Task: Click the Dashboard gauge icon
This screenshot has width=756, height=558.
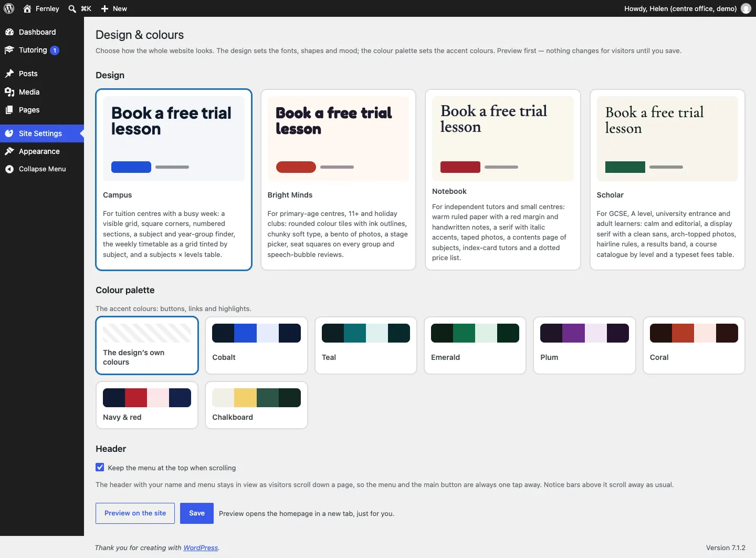Action: tap(9, 32)
